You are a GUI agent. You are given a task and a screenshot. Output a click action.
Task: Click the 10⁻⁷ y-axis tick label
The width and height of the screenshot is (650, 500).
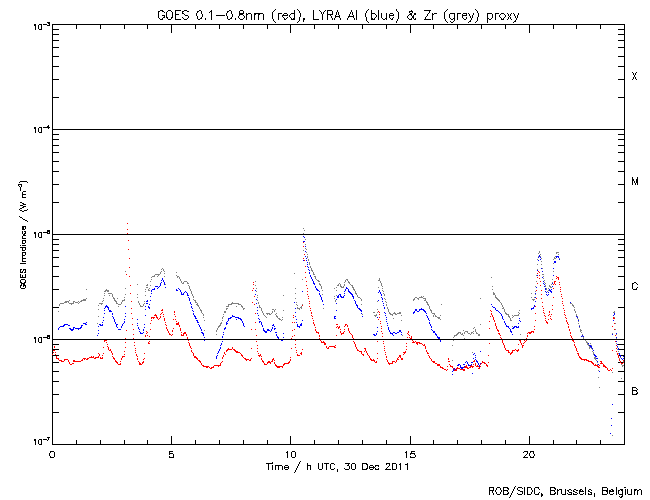(x=38, y=441)
